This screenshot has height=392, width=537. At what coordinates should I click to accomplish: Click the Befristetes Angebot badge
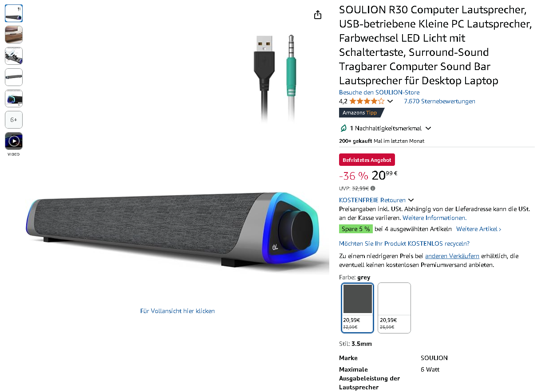pos(367,160)
